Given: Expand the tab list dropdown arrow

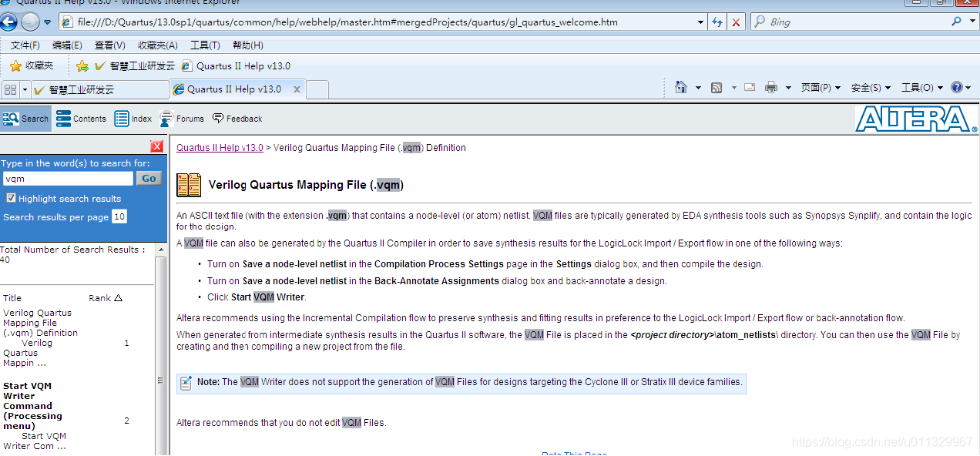Looking at the screenshot, I should pos(25,89).
